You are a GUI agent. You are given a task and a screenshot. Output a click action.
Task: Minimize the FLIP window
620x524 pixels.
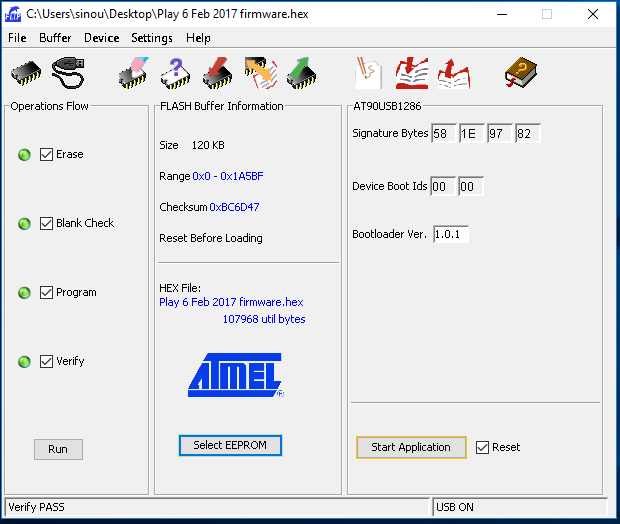pos(502,14)
